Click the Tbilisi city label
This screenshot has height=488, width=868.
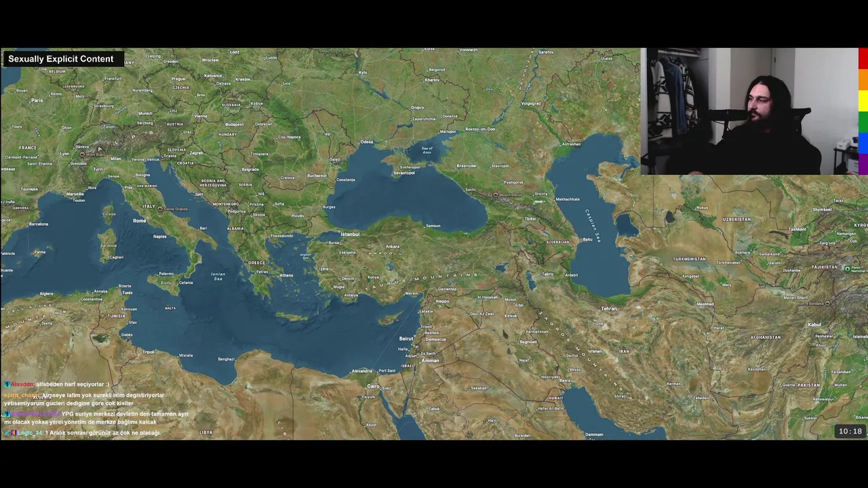(x=530, y=219)
